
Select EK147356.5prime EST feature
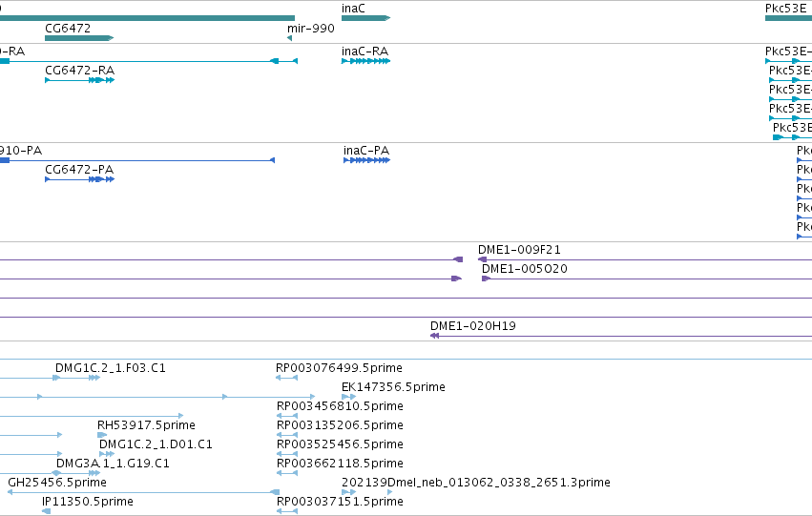348,397
